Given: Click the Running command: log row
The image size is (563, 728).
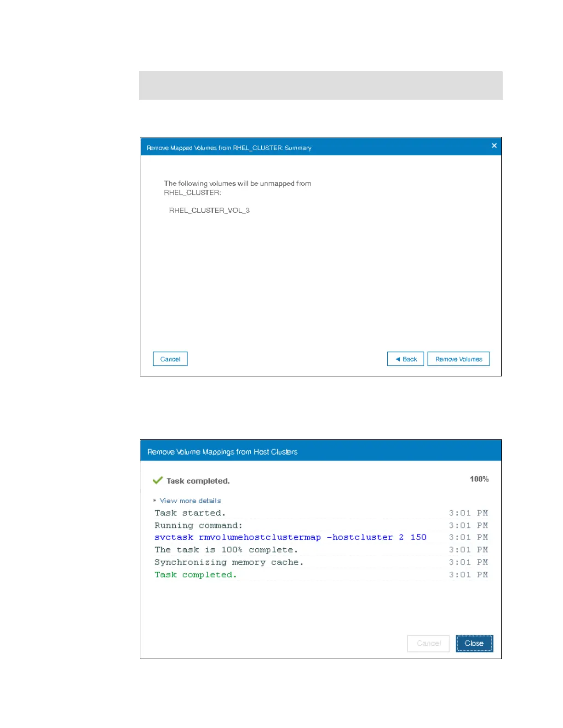Looking at the screenshot, I should 321,525.
